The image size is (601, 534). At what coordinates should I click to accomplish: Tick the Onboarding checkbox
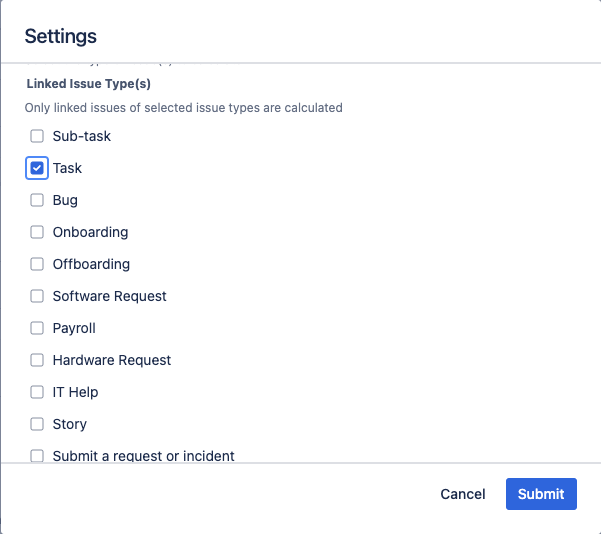[x=37, y=232]
